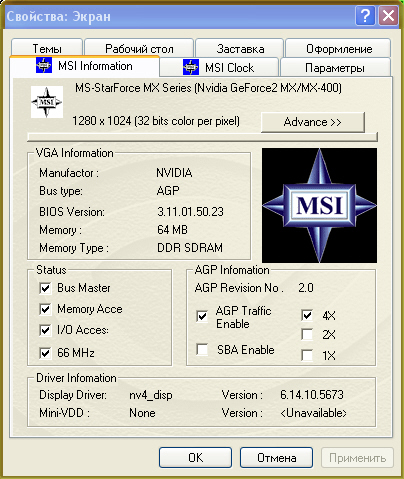This screenshot has height=479, width=404.
Task: Click the icon on the MSI Information tab
Action: coord(44,65)
